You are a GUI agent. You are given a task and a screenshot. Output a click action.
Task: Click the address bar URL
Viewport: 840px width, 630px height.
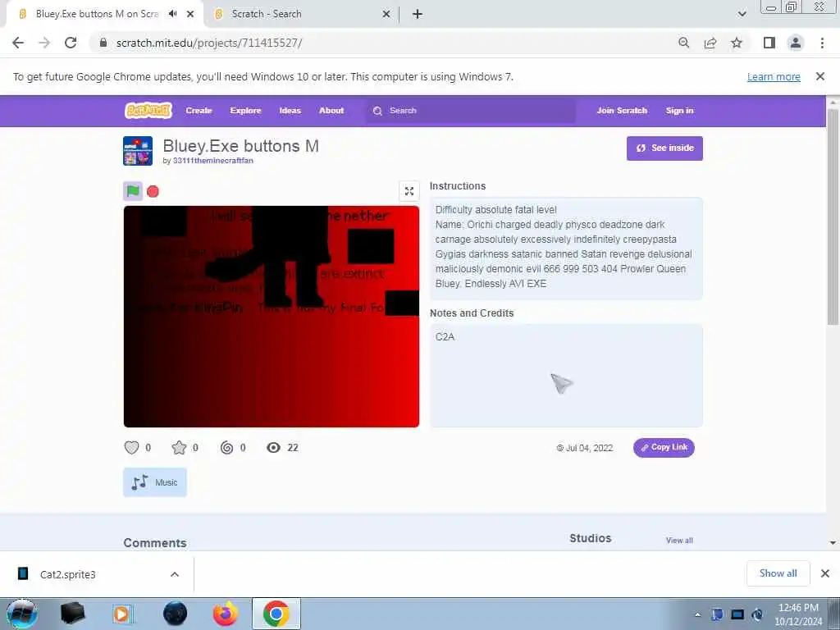click(x=209, y=43)
